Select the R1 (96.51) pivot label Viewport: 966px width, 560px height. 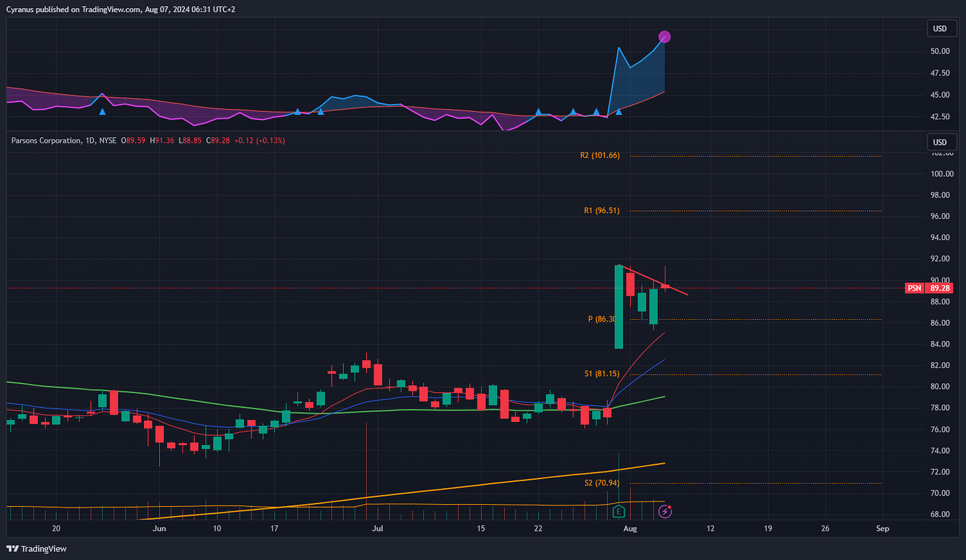pyautogui.click(x=602, y=210)
